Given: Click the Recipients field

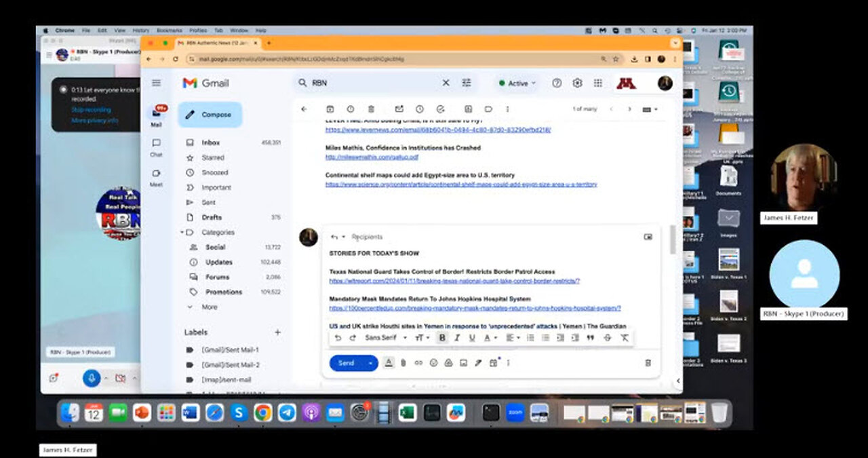Looking at the screenshot, I should point(367,237).
